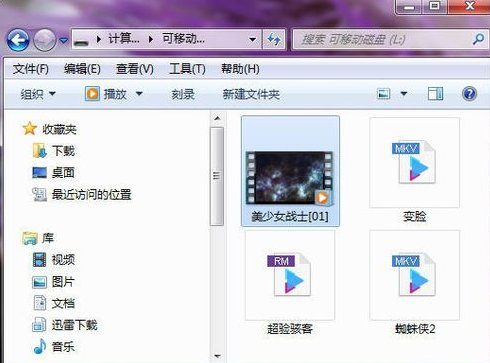This screenshot has width=490, height=363.
Task: Click the 美少女战士[01] file name
Action: (x=290, y=216)
